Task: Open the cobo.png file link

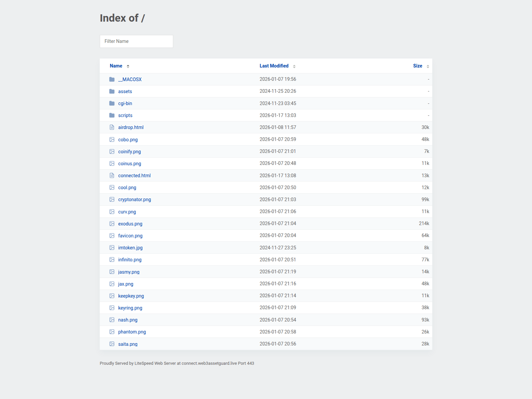Action: [128, 140]
